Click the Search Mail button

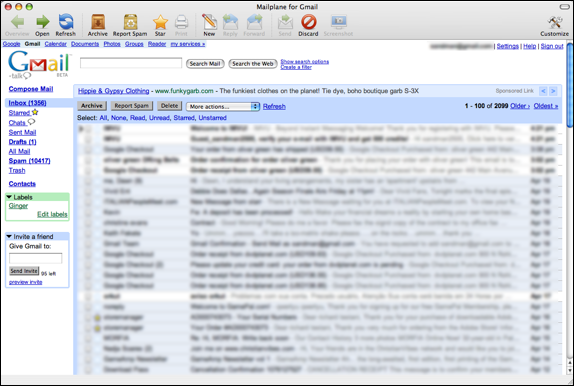[x=205, y=64]
